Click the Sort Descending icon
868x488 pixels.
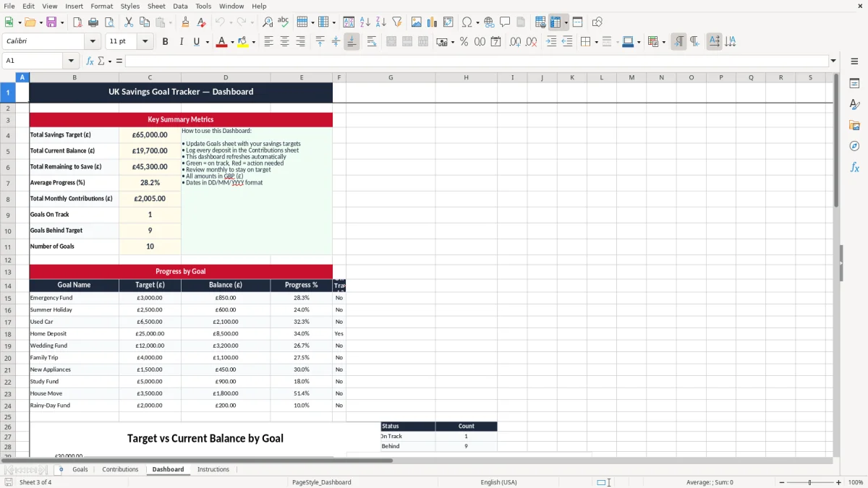click(x=380, y=22)
